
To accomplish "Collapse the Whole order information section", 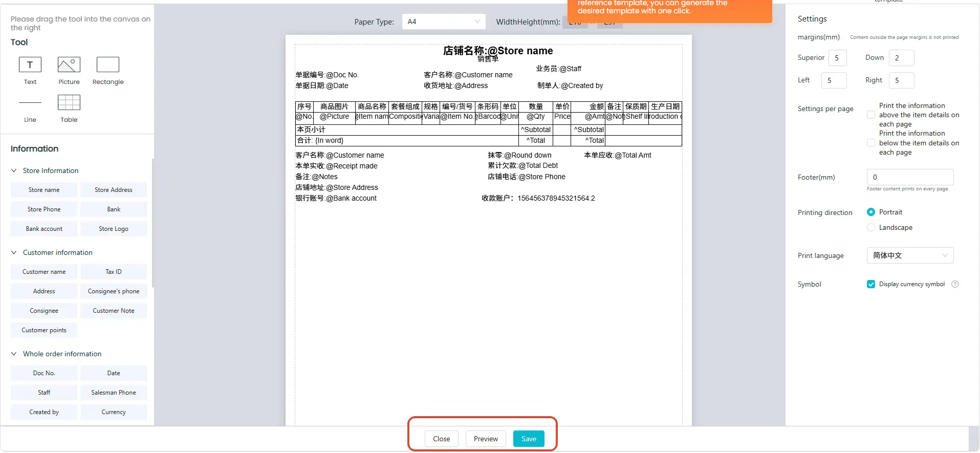I will [14, 354].
